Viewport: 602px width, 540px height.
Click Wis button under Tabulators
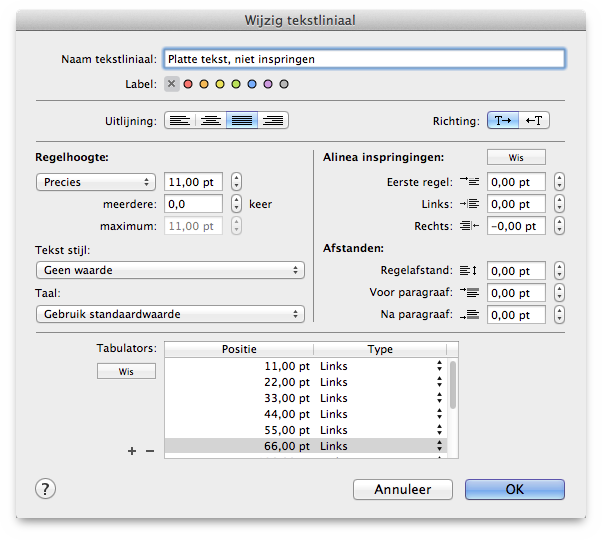tap(126, 371)
